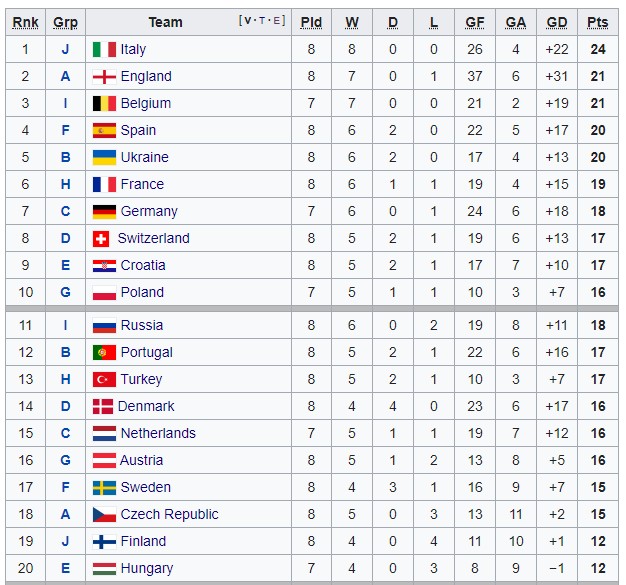Click the Belgium flag icon
626x585 pixels.
[x=104, y=103]
